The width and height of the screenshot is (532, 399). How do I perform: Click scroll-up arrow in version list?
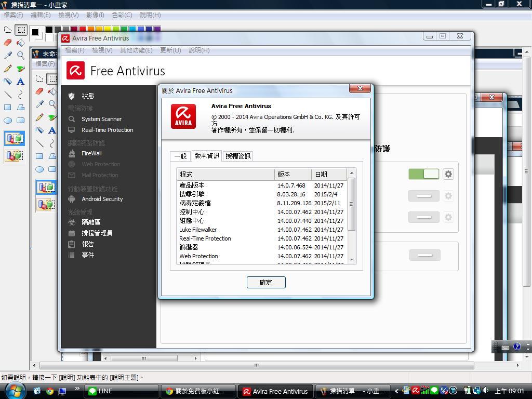(x=352, y=173)
